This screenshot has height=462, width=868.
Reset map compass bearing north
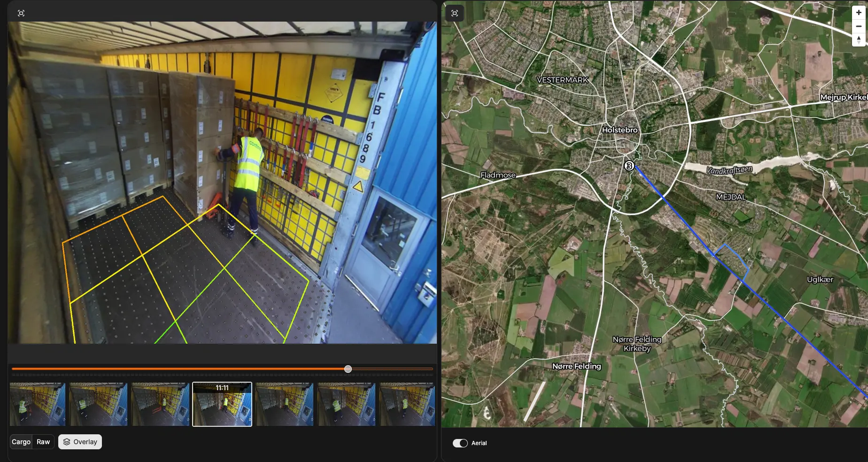pos(859,40)
